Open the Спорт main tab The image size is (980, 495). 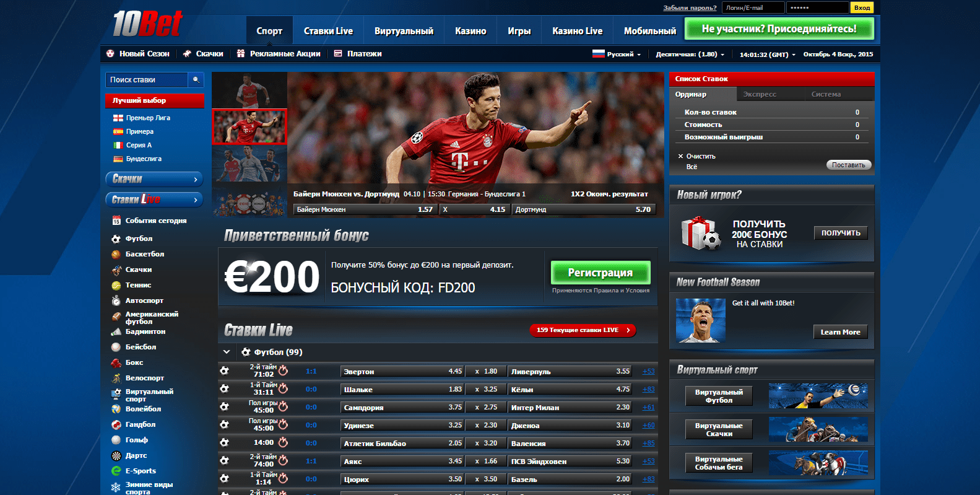(x=269, y=30)
